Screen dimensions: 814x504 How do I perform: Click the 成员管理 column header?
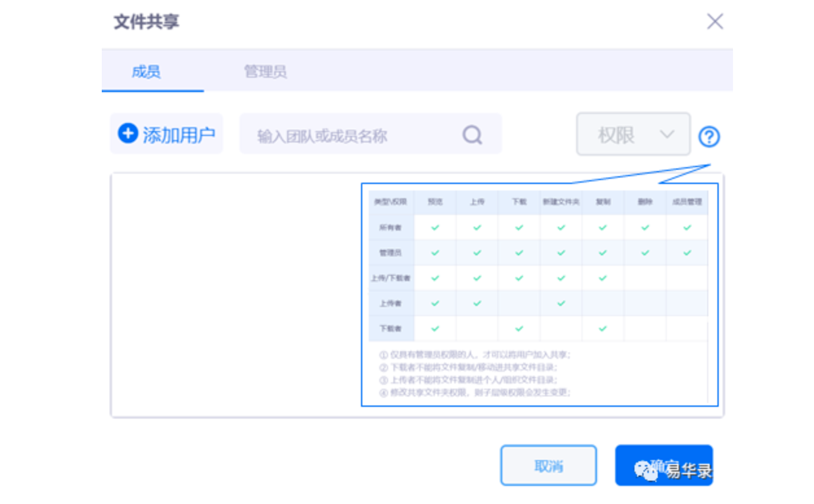click(687, 202)
